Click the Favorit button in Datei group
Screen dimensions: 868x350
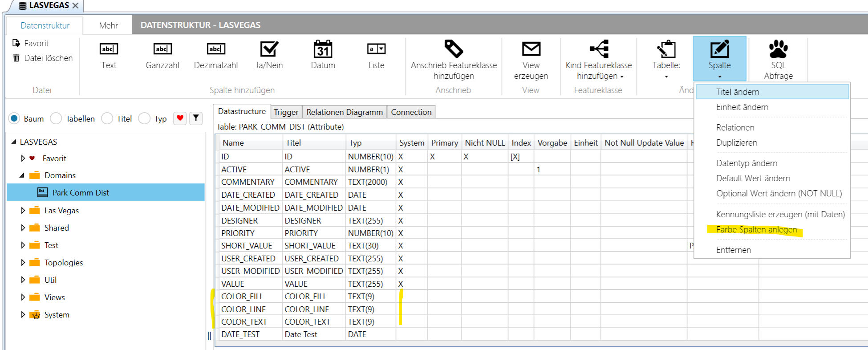[x=31, y=43]
